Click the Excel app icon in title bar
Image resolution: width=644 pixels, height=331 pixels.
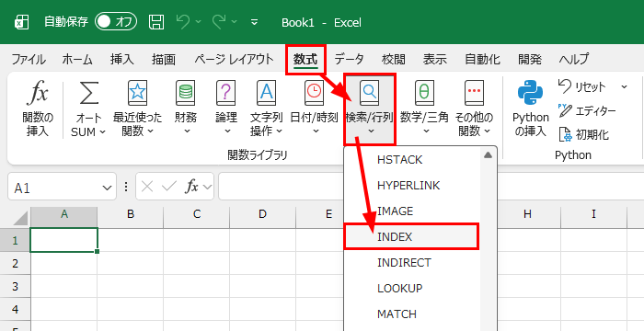[x=22, y=22]
